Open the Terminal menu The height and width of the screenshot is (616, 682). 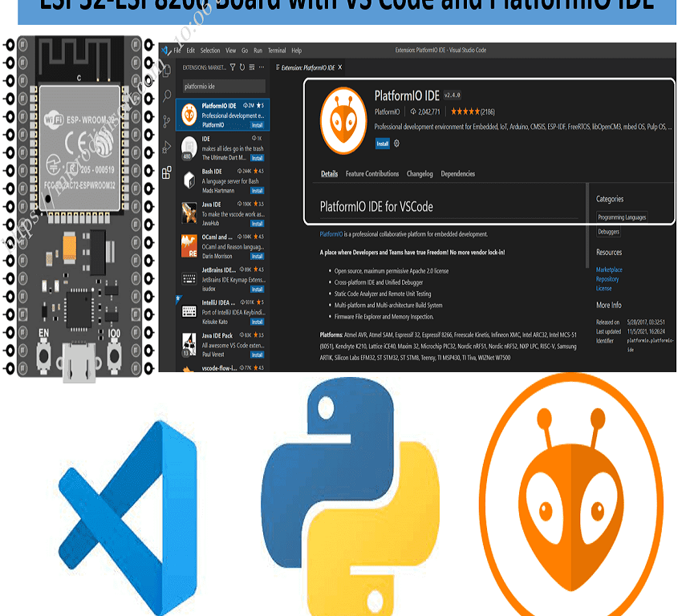pos(276,50)
